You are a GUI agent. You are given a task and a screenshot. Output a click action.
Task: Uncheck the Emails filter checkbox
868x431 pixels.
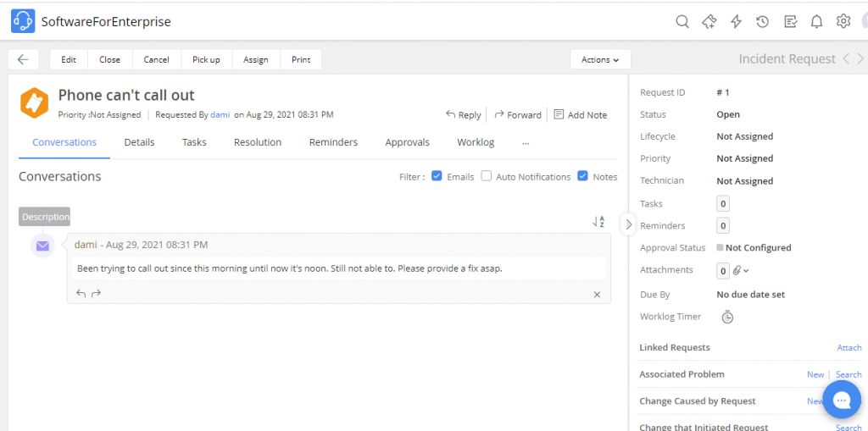point(437,176)
